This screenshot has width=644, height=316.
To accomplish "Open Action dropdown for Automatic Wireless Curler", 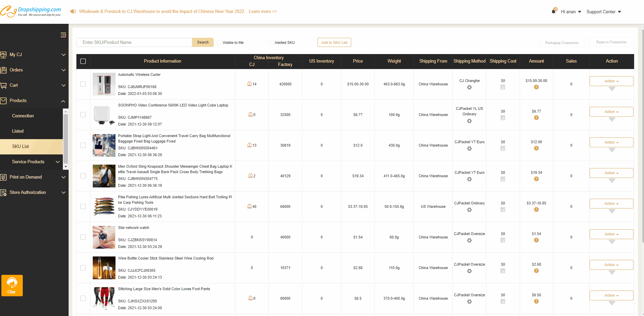I will pyautogui.click(x=611, y=81).
